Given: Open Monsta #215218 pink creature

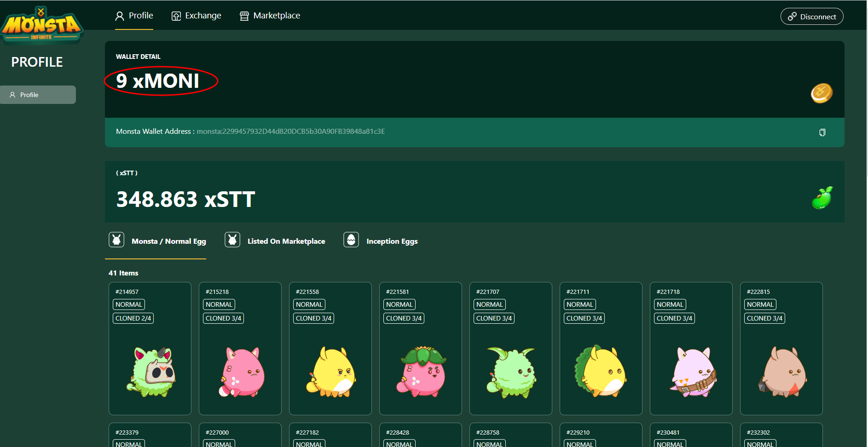Looking at the screenshot, I should (x=242, y=372).
